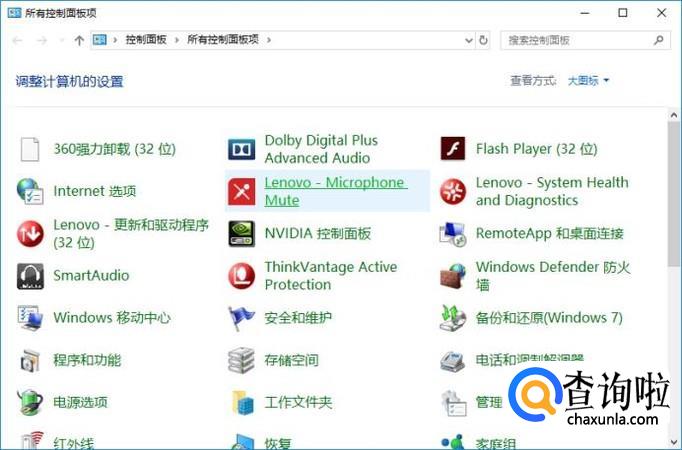Navigate back with the back arrow

17,40
